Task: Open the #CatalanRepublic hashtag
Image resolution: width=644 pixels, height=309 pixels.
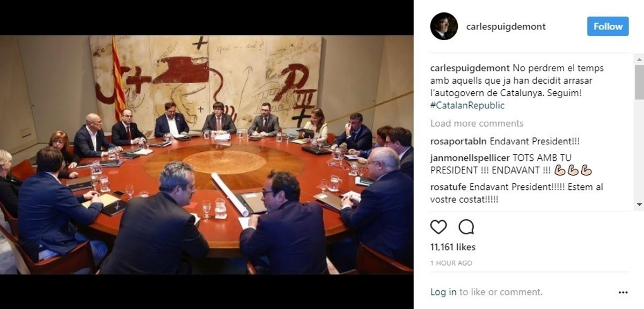Action: pyautogui.click(x=467, y=105)
